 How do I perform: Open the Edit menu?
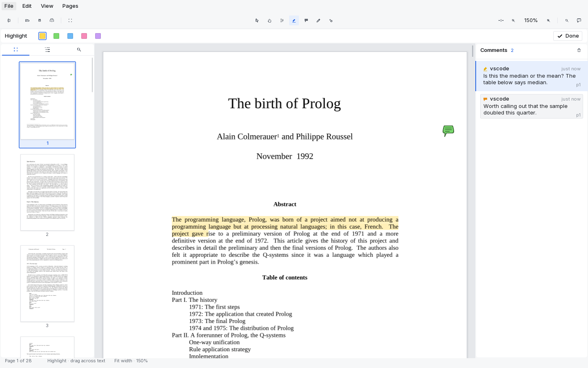[27, 6]
